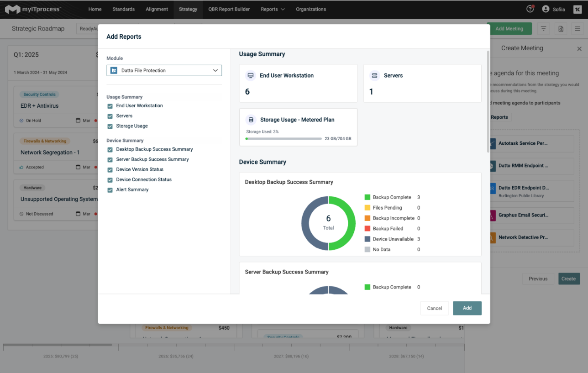This screenshot has width=588, height=373.
Task: Click the PDF export icon in toolbar
Action: coord(561,29)
